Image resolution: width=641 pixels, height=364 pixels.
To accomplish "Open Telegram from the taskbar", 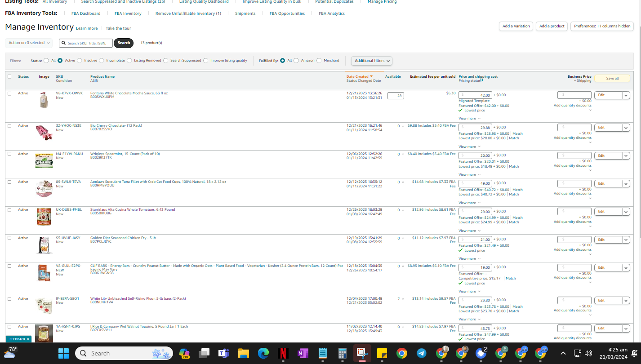I will 421,353.
